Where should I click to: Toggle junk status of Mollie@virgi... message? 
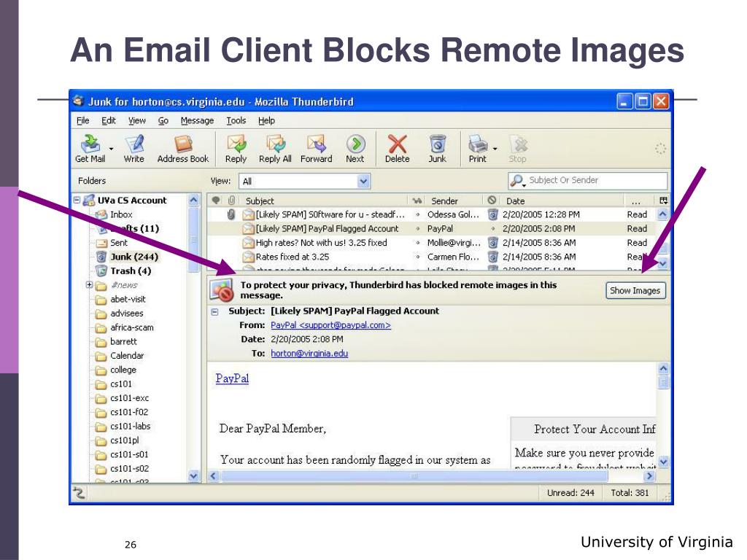492,242
